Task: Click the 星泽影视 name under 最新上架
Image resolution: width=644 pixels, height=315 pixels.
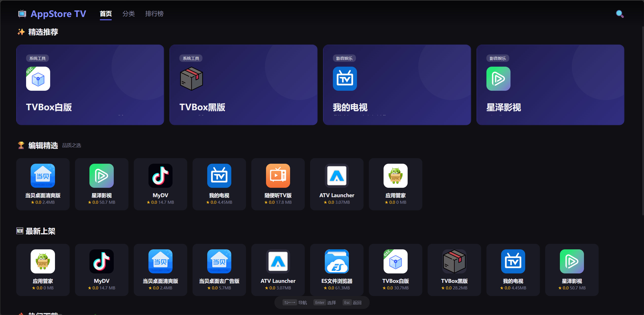Action: point(572,281)
